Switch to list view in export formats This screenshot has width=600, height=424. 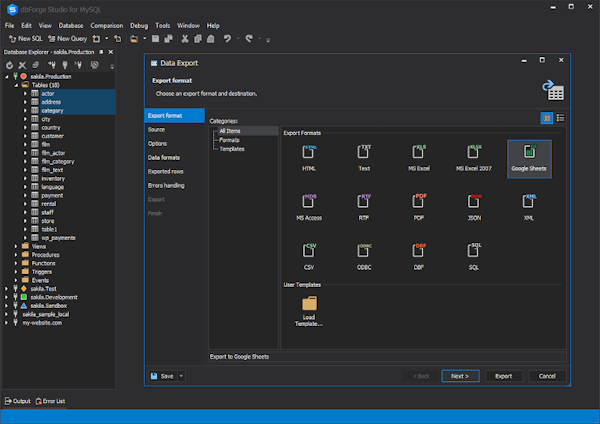point(561,118)
